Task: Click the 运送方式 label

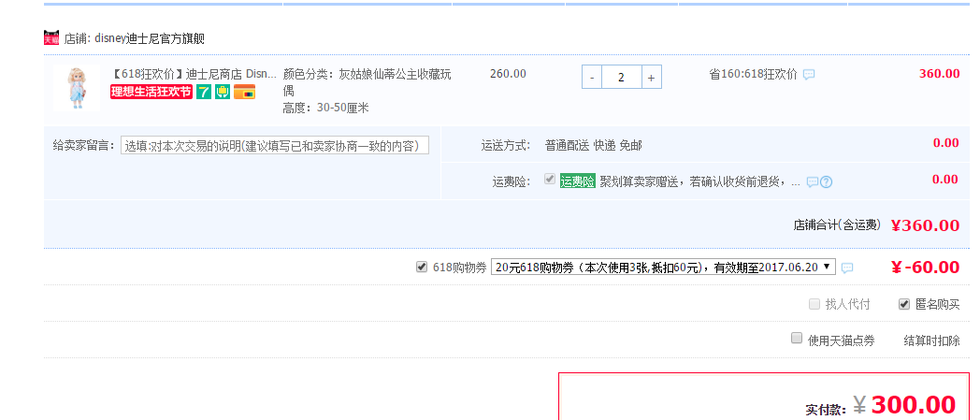Action: (506, 146)
